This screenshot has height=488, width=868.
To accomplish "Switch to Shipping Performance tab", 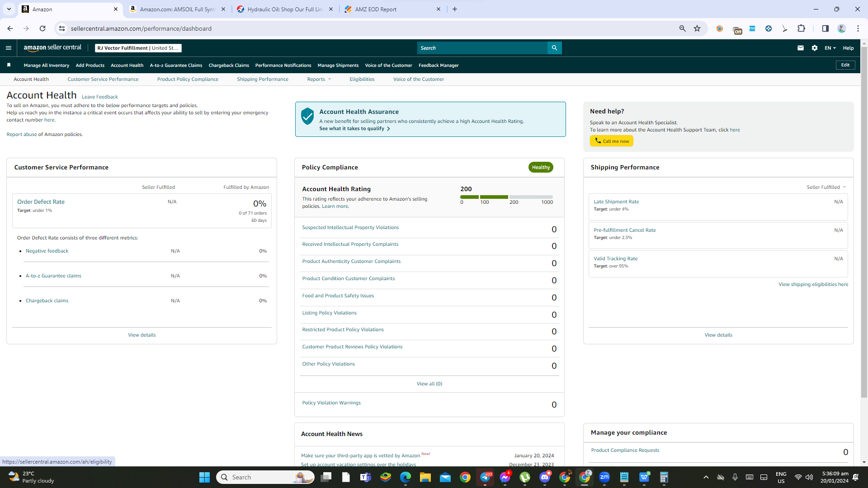I will coord(263,79).
